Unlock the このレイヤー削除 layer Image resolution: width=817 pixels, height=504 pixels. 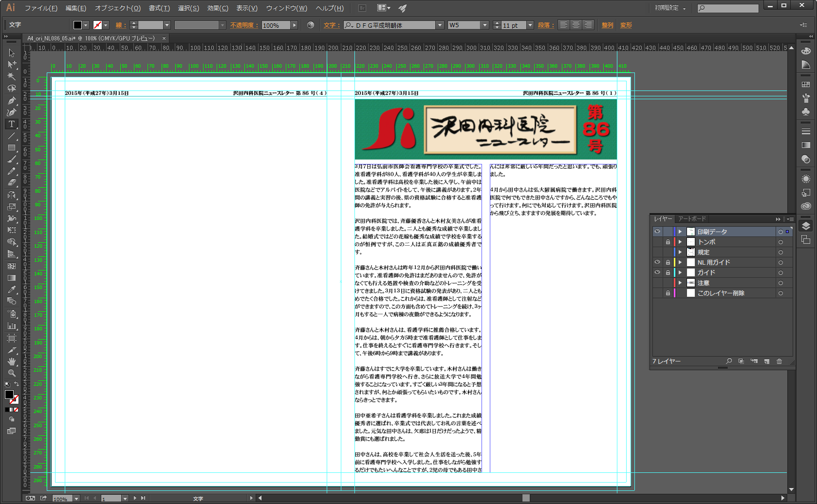coord(668,293)
